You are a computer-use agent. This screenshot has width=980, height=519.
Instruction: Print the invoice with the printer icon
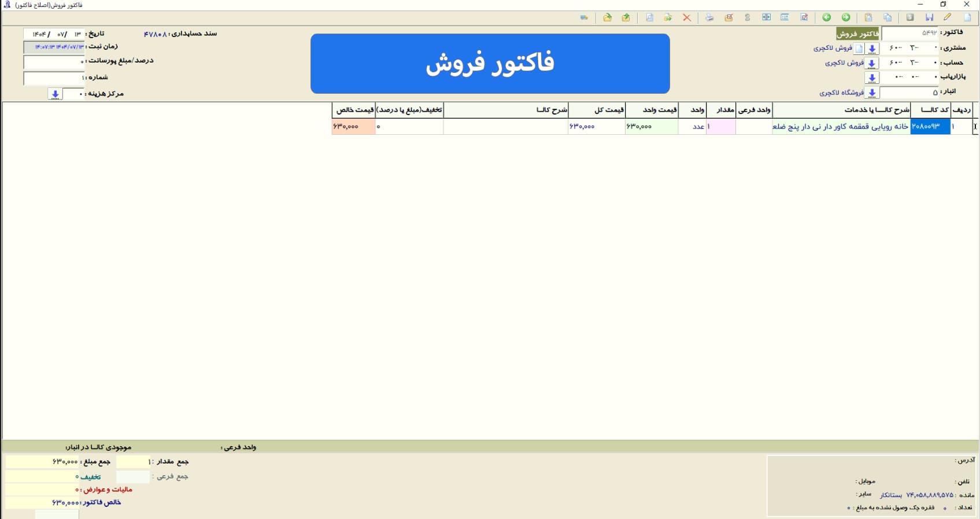point(709,17)
